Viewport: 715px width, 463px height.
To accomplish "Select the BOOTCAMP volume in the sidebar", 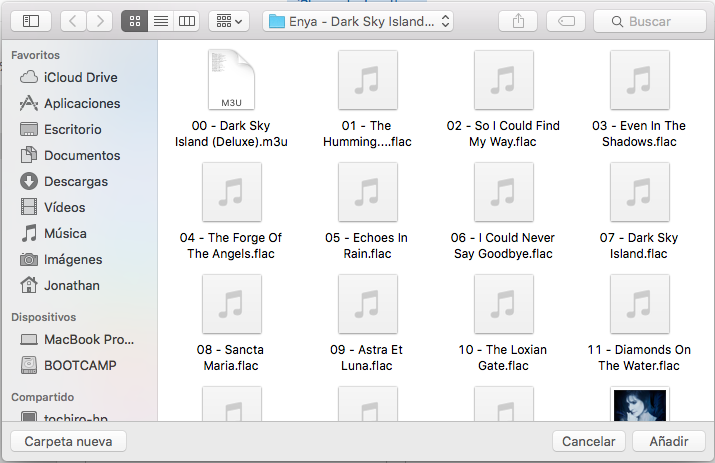I will [80, 365].
